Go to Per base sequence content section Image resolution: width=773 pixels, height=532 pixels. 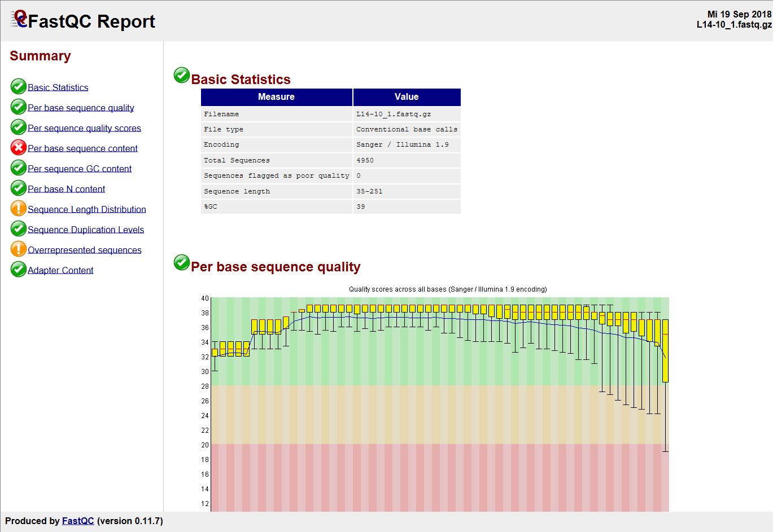click(82, 148)
